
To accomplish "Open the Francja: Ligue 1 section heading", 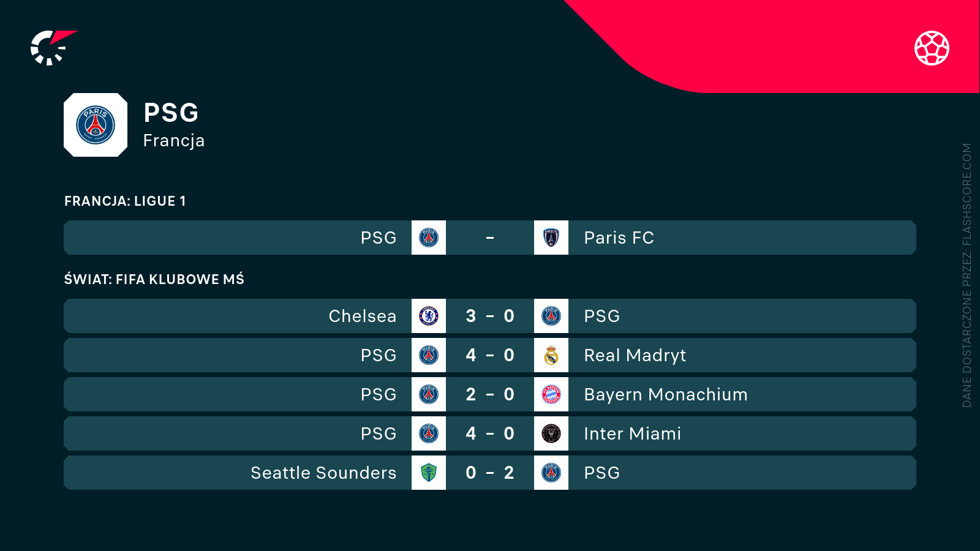I will click(x=125, y=201).
